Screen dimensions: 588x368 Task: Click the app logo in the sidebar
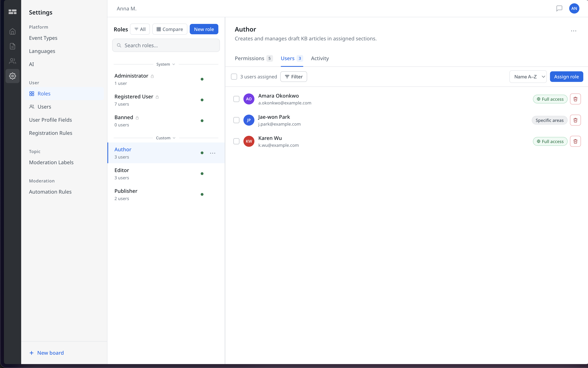(x=12, y=12)
